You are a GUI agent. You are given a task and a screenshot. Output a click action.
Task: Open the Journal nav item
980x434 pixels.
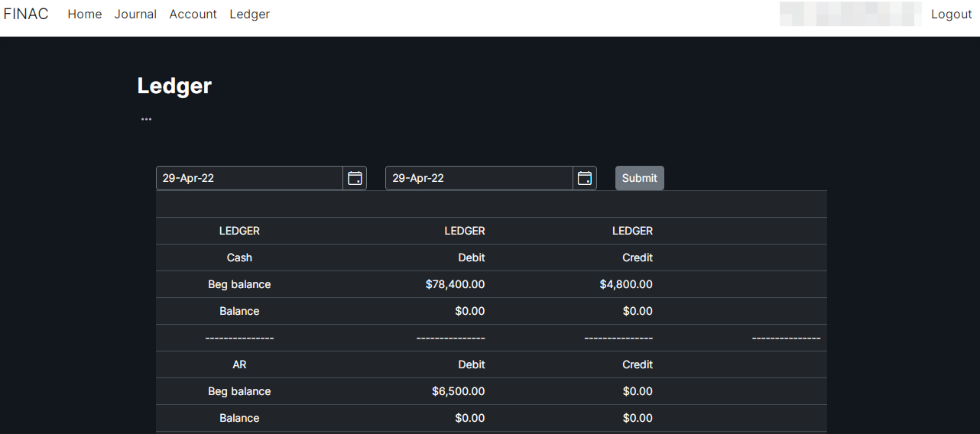135,15
